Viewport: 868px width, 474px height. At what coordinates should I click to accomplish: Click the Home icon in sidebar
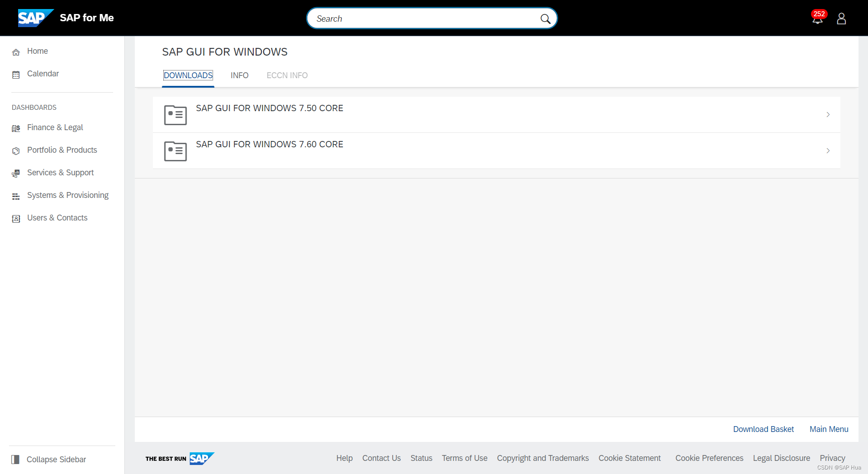point(16,52)
